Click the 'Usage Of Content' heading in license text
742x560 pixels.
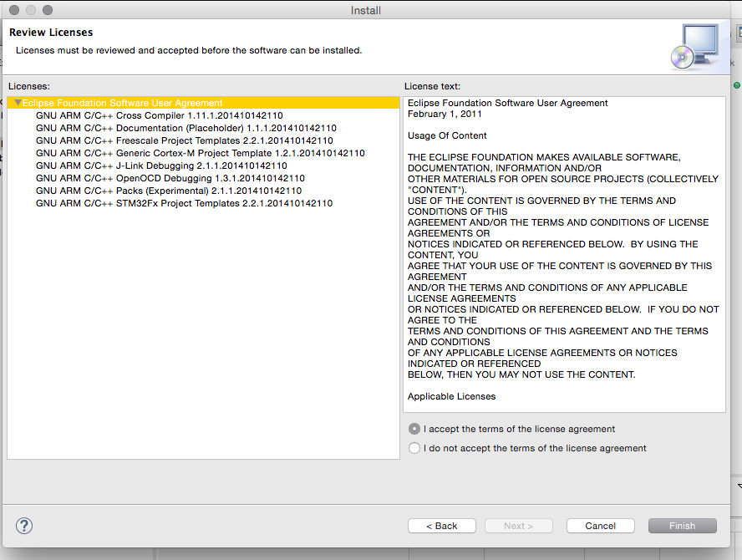[447, 136]
